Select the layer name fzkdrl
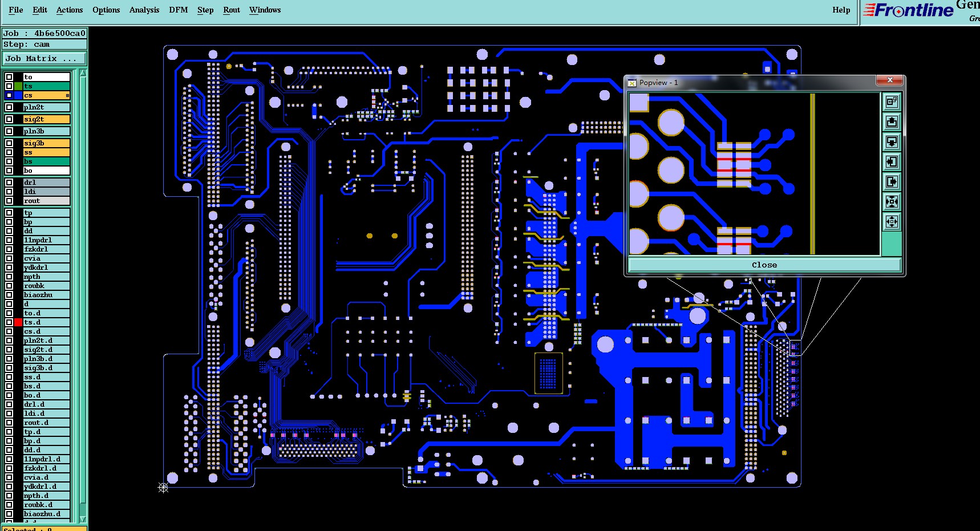980x531 pixels. click(47, 249)
